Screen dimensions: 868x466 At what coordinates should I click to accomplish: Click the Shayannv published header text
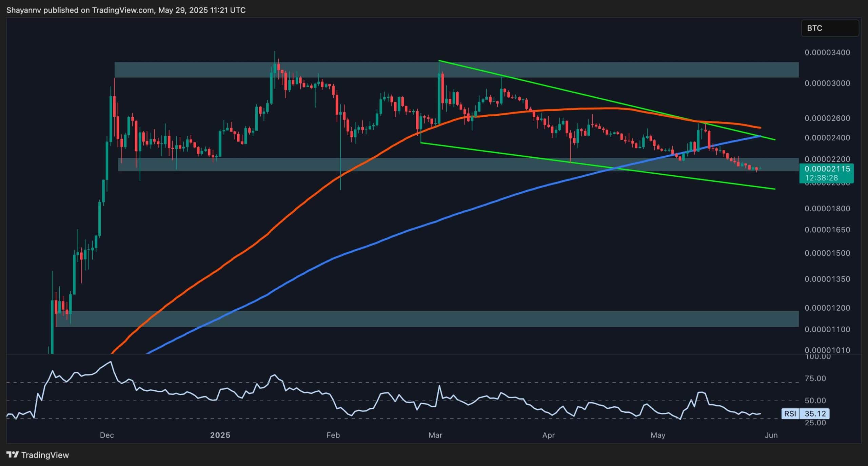[x=126, y=10]
